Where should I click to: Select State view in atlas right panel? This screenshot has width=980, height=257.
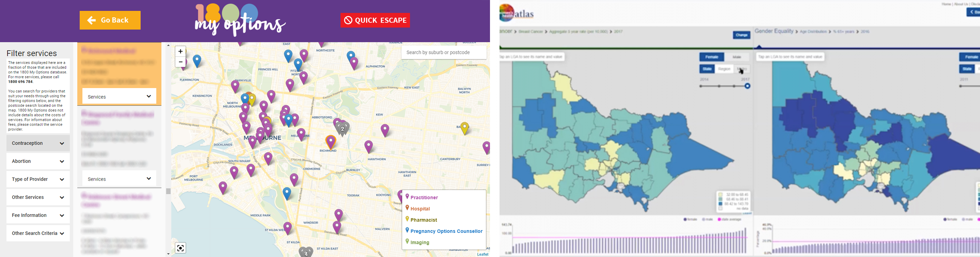[967, 69]
